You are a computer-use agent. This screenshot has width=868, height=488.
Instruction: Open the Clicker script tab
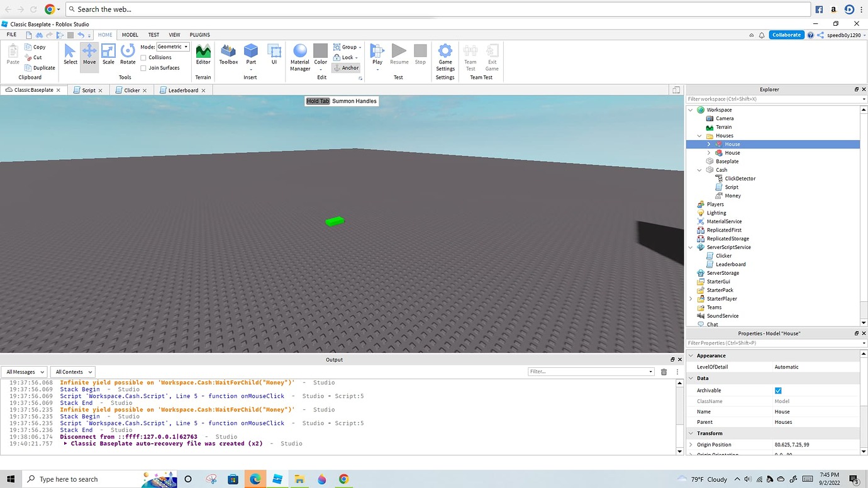pyautogui.click(x=129, y=90)
